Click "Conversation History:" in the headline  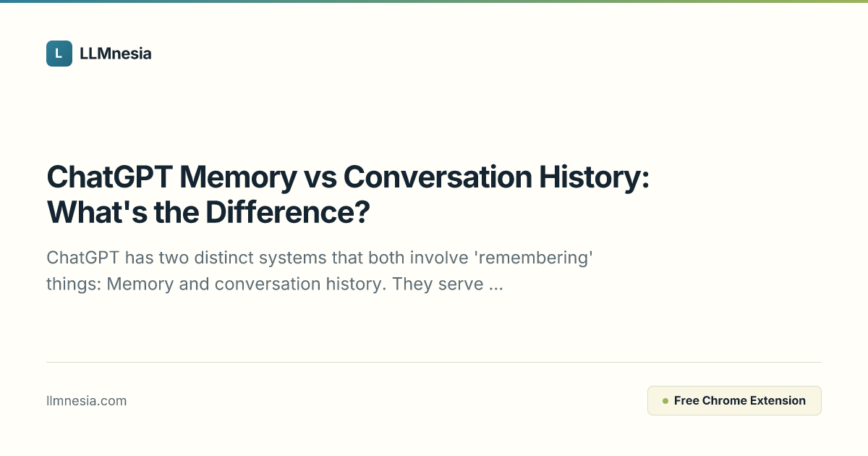pos(496,177)
